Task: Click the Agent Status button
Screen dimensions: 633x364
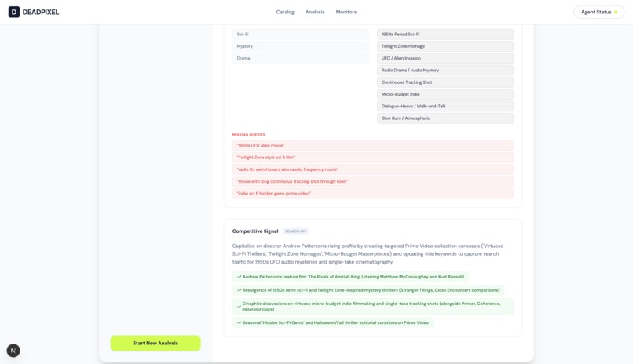Action: [598, 12]
